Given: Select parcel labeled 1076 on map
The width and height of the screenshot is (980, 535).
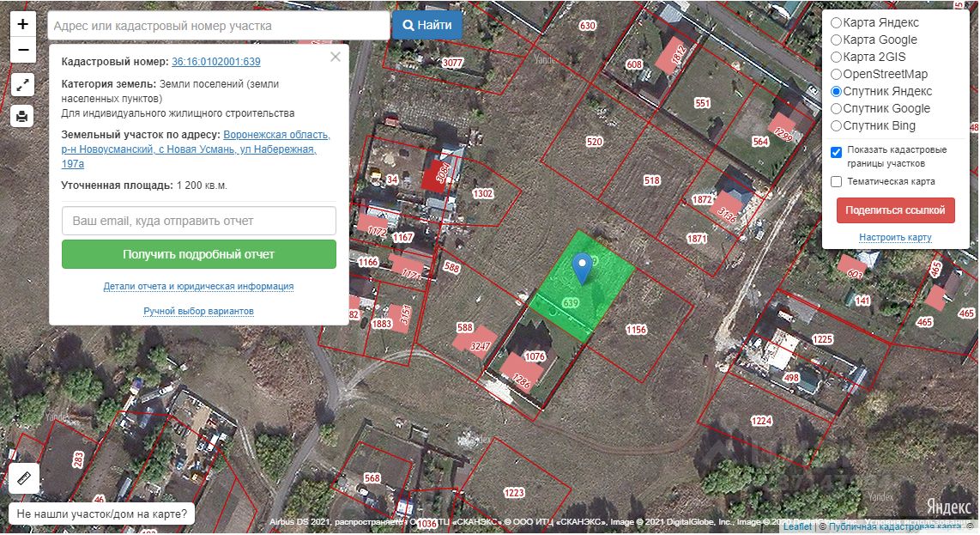Looking at the screenshot, I should 535,356.
